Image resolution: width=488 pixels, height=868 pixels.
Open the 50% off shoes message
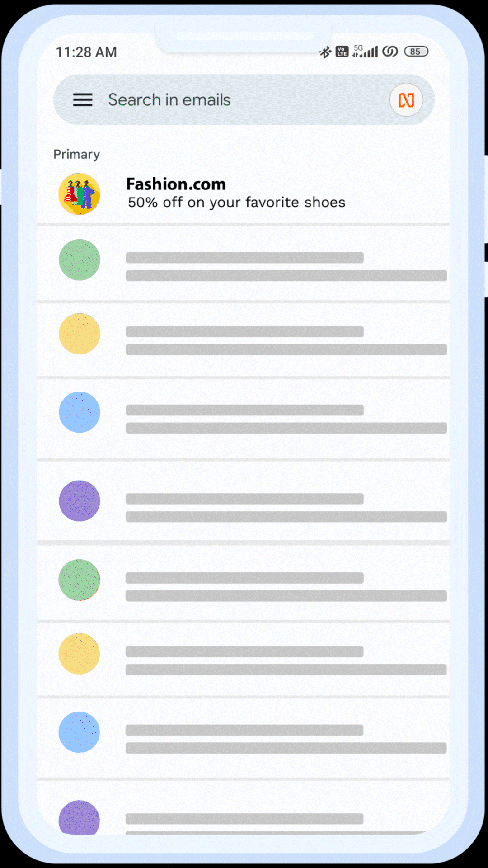coord(236,203)
